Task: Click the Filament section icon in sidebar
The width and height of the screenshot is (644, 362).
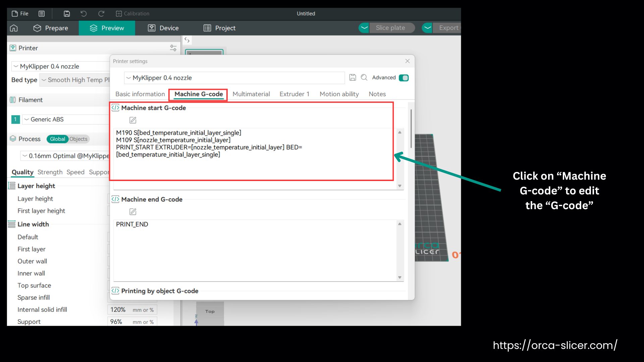Action: (x=13, y=100)
